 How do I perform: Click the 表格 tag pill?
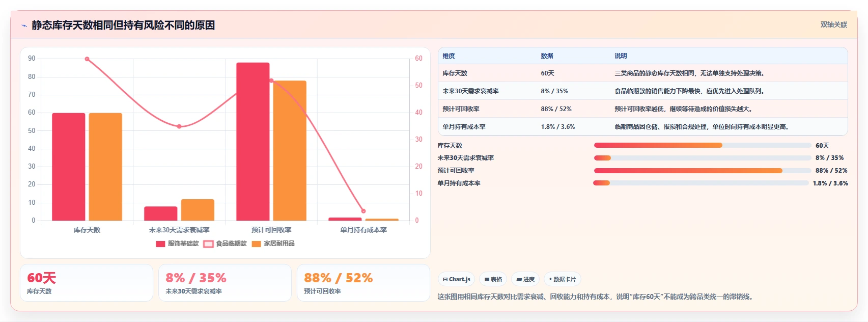coord(493,279)
